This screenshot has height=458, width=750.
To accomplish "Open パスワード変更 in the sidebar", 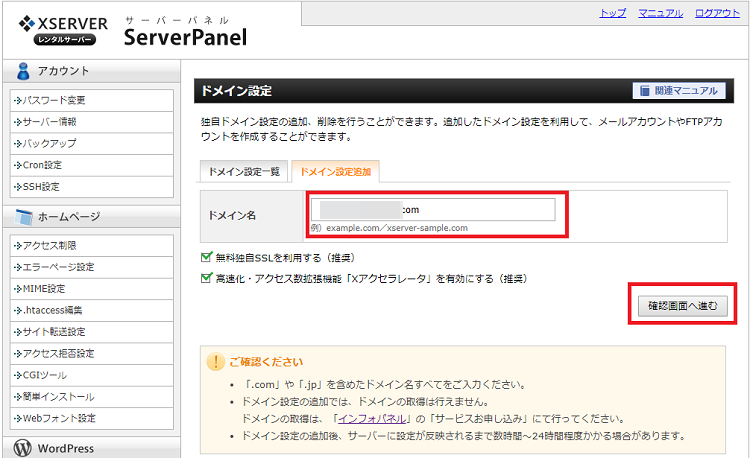I will [x=92, y=100].
